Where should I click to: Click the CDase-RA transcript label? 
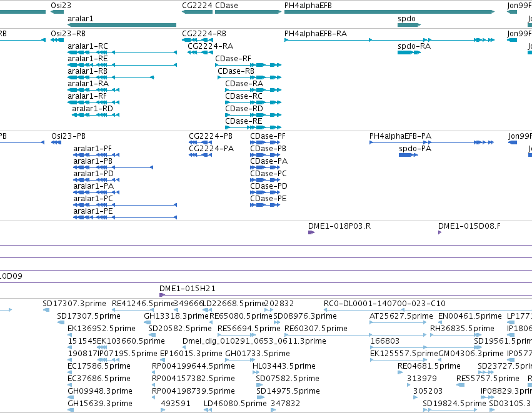tap(244, 84)
